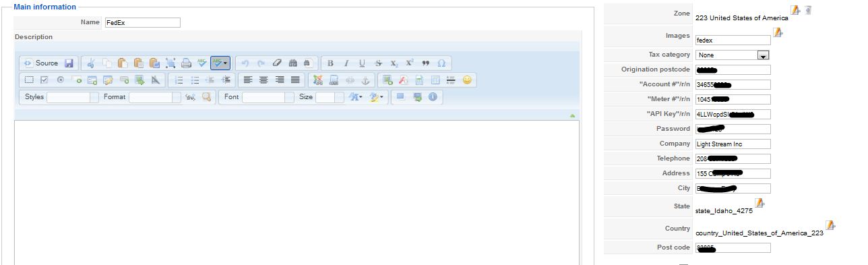
Task: Run the ABC spell check icon
Action: [201, 63]
